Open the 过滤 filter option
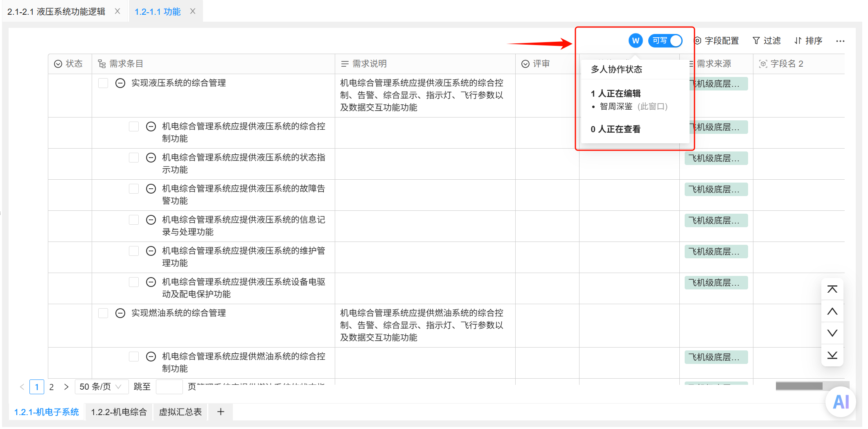Screen dimensions: 868x429 (767, 41)
